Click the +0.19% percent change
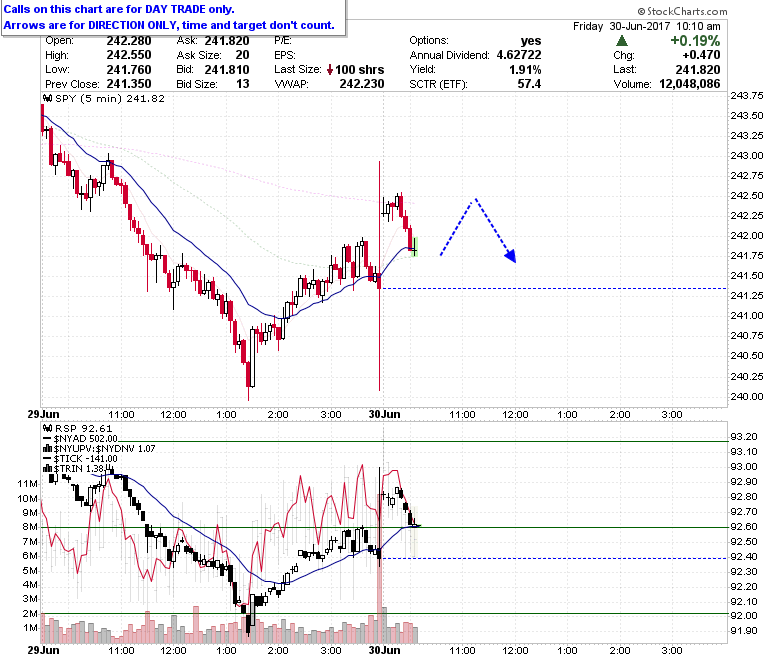 [x=695, y=41]
